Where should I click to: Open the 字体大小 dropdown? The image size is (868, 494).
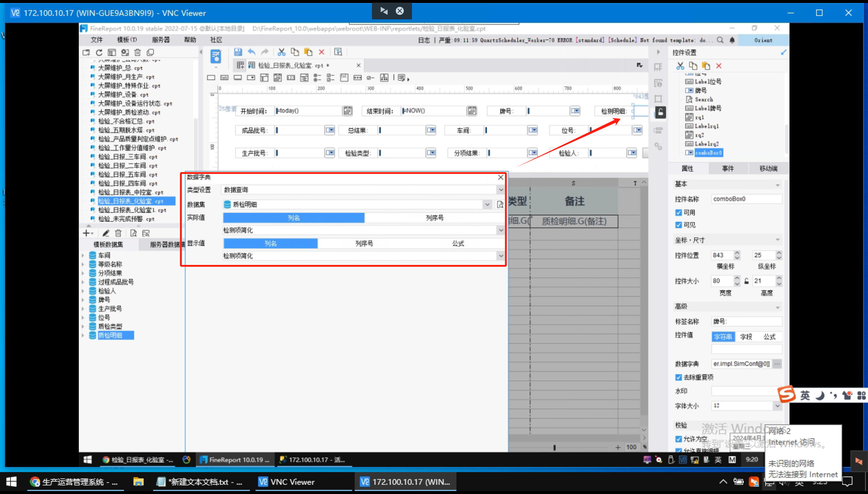click(777, 406)
